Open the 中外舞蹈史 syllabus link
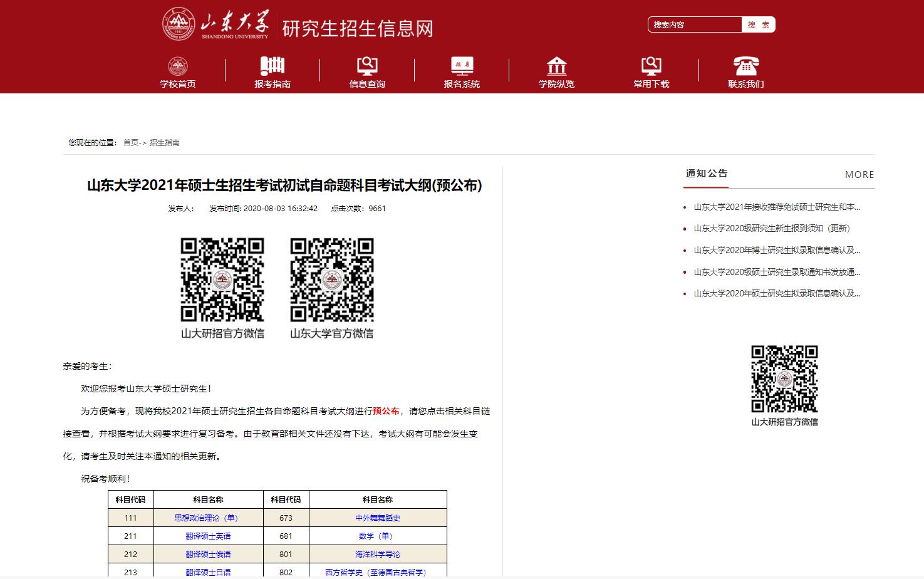The width and height of the screenshot is (924, 579). 377,518
